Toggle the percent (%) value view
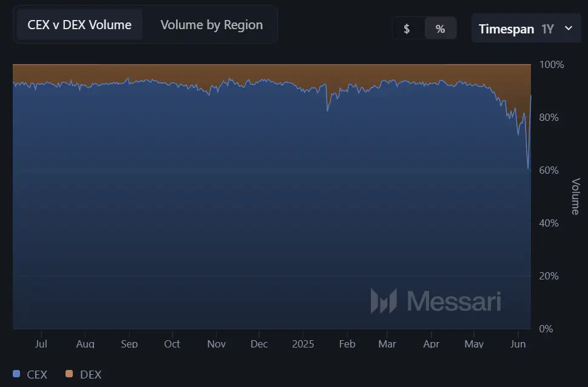Viewport: 588px width, 387px height. (x=440, y=29)
